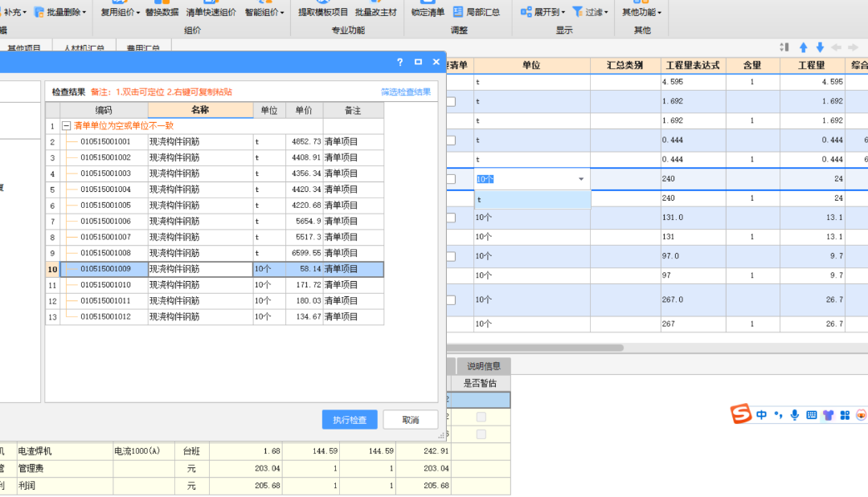
Task: Click the dialog help question mark icon
Action: point(400,62)
